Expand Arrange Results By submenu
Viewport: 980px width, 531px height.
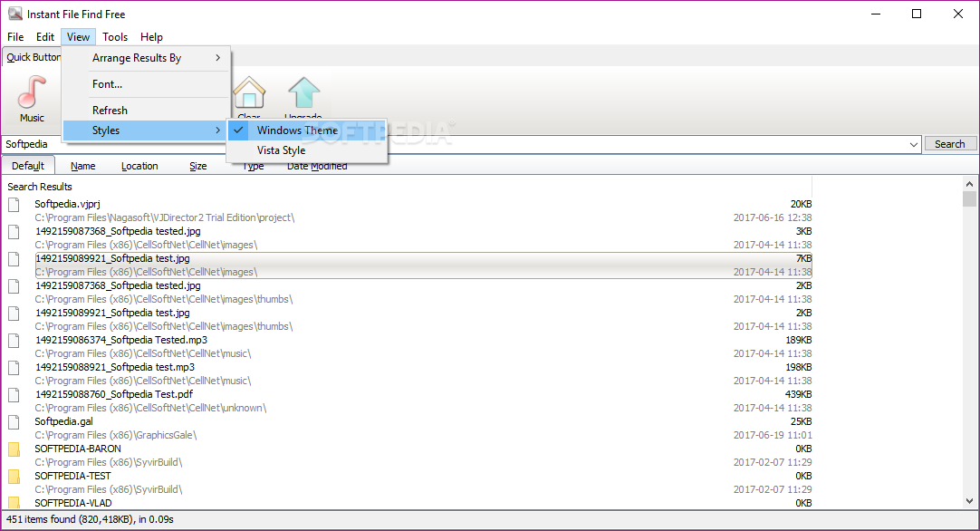[146, 58]
